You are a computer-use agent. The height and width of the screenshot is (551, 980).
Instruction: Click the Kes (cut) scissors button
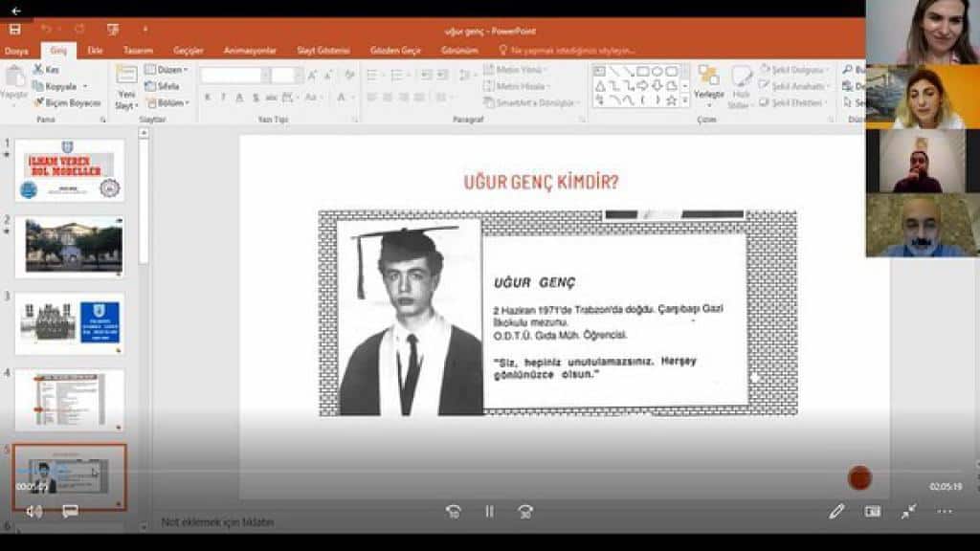(x=46, y=69)
